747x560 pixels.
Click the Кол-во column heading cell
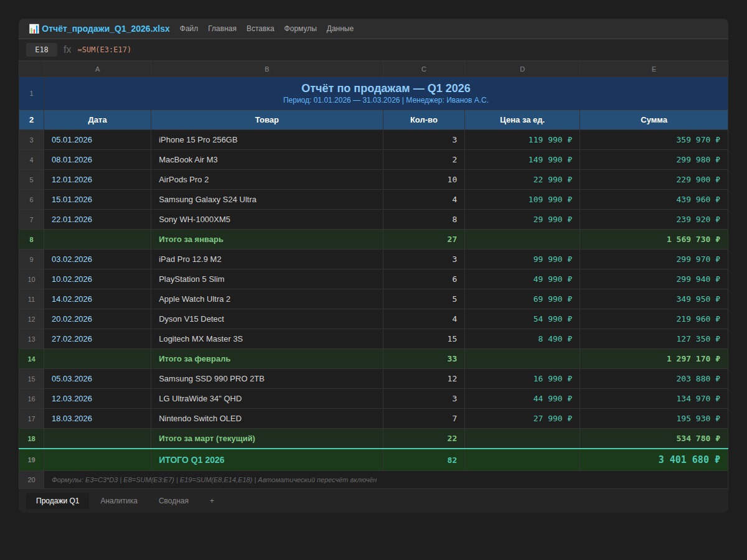424,120
